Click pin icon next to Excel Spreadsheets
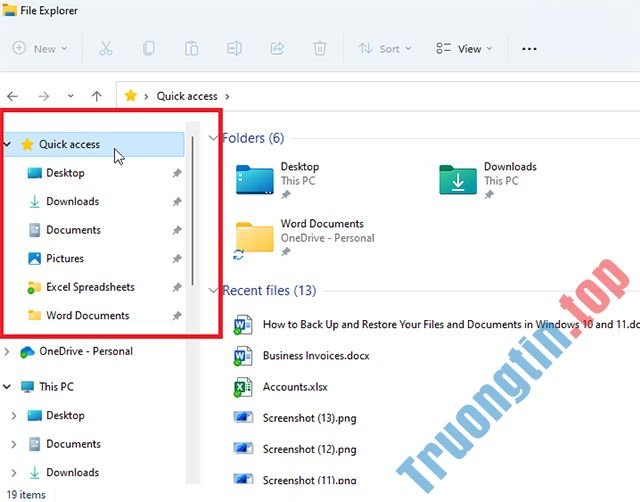 coord(177,287)
